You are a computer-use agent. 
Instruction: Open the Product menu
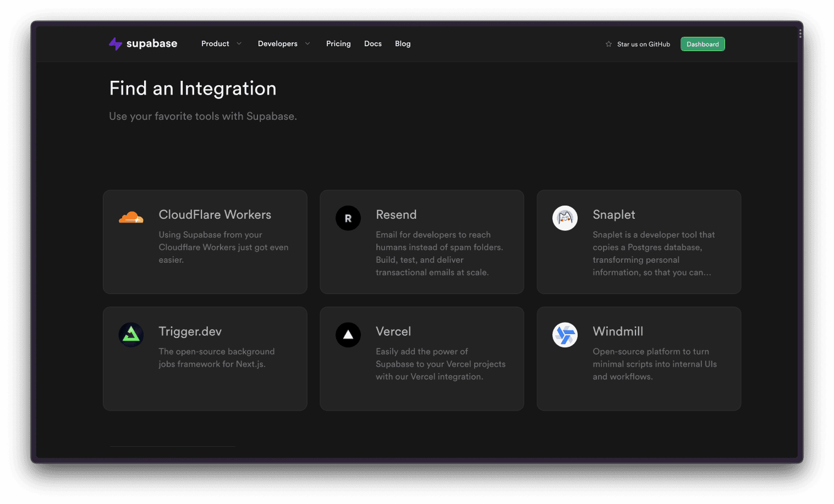click(215, 44)
